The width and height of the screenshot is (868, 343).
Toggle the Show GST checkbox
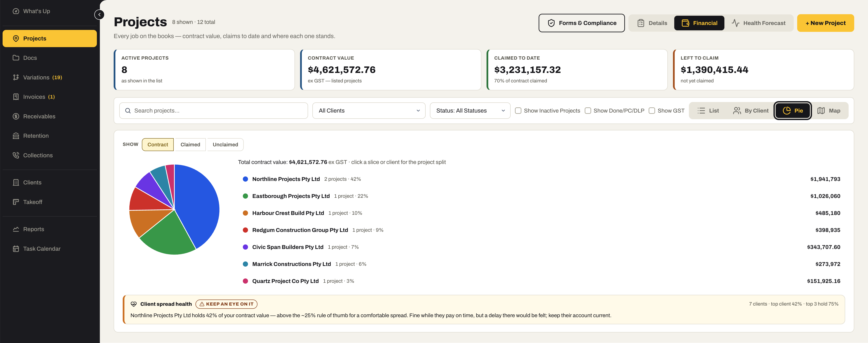pos(652,111)
